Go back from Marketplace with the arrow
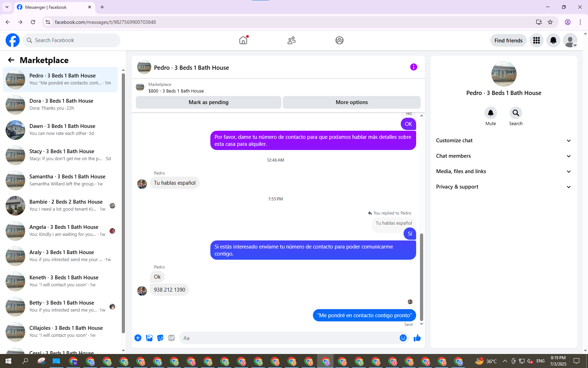The width and height of the screenshot is (588, 368). pos(11,60)
